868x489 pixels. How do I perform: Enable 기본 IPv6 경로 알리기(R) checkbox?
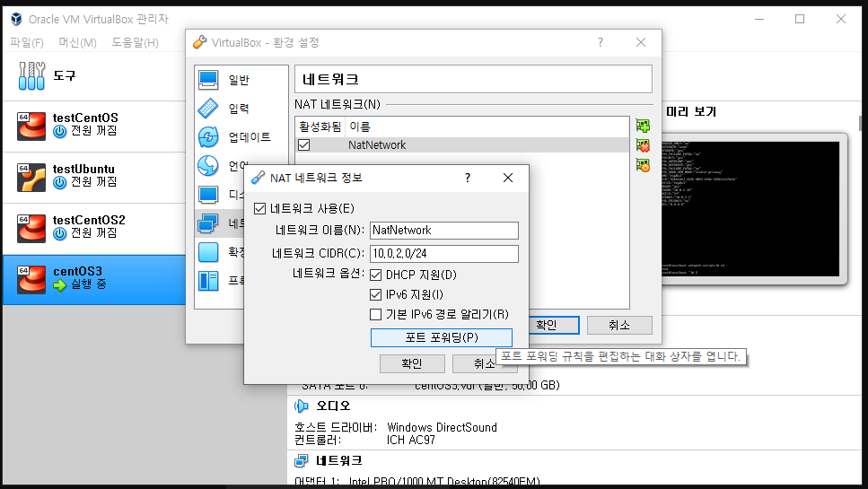[375, 314]
